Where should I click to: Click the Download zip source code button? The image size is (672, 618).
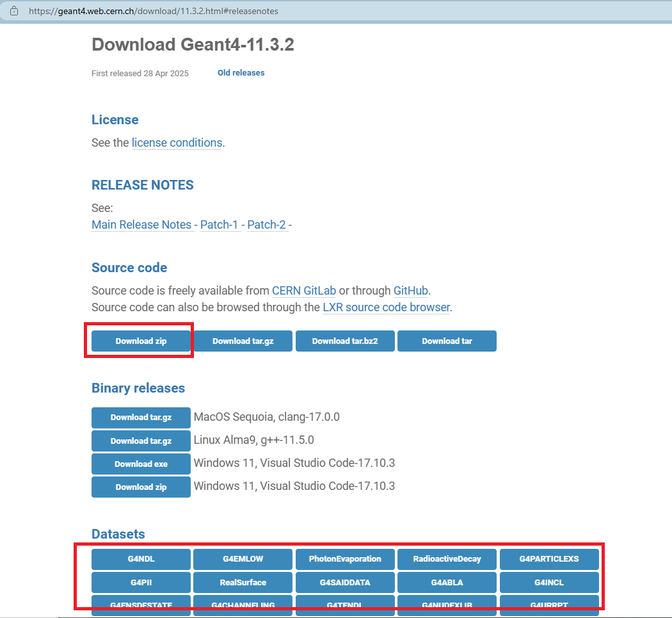point(139,341)
